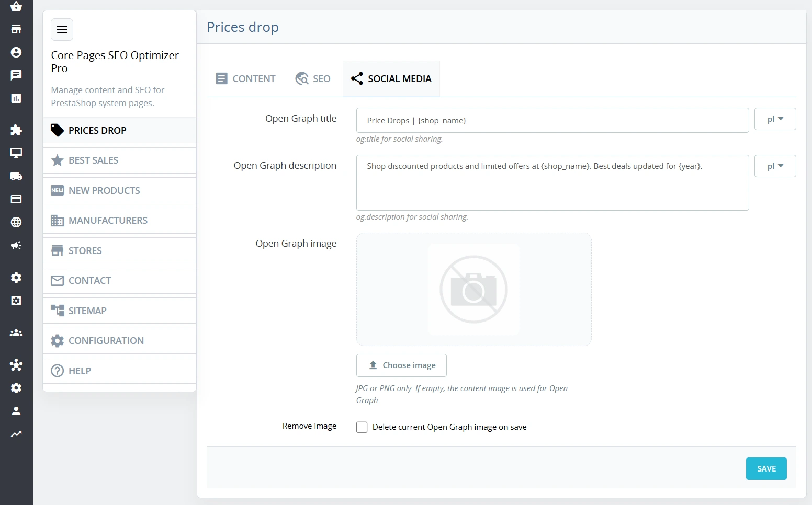Click the Best Sales star icon

[x=57, y=160]
